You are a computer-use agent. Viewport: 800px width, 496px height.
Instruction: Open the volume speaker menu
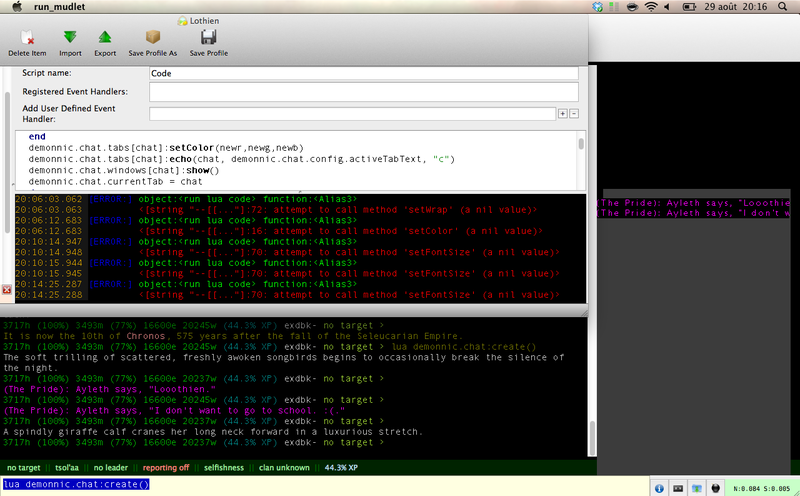[x=667, y=7]
